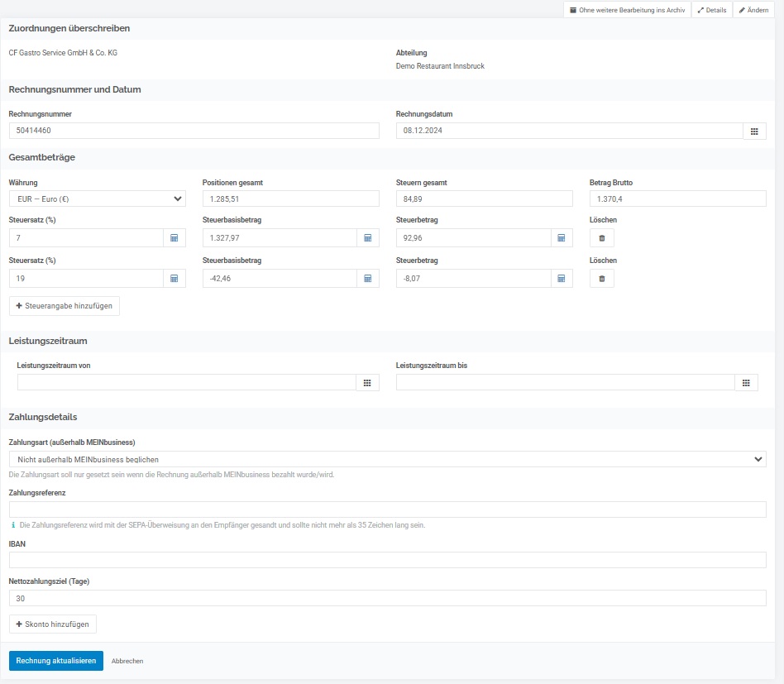The image size is (784, 684).
Task: Edit Steuersatz field with value 7
Action: pyautogui.click(x=86, y=238)
